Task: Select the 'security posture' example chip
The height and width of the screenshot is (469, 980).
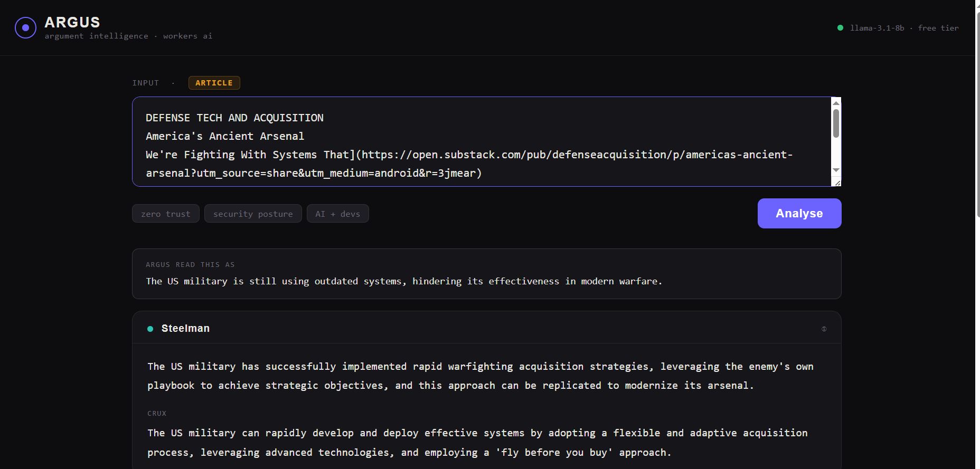Action: [x=253, y=214]
